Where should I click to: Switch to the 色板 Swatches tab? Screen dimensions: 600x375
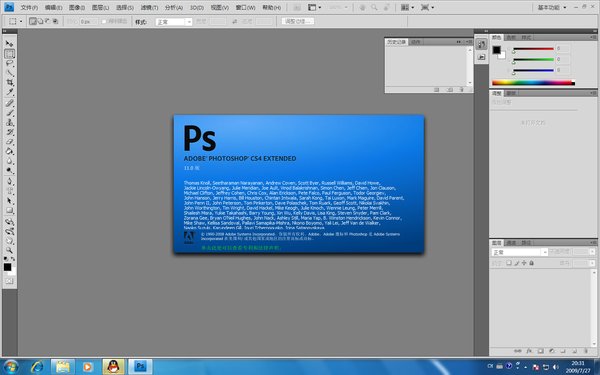(x=511, y=38)
